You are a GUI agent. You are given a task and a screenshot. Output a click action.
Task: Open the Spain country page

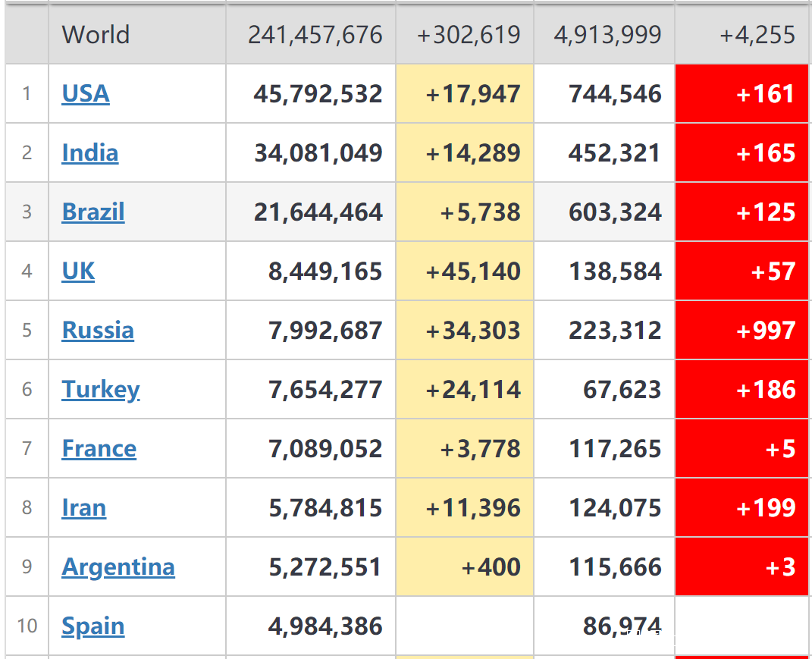[x=93, y=626]
